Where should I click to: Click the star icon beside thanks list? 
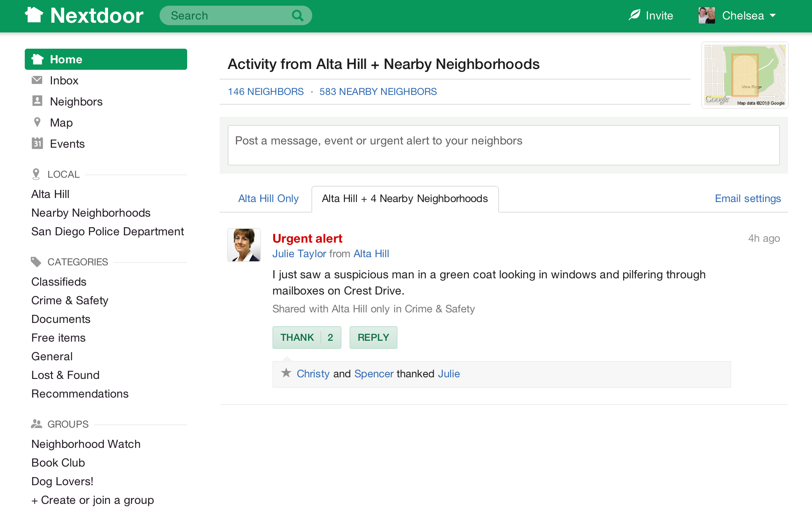(286, 373)
